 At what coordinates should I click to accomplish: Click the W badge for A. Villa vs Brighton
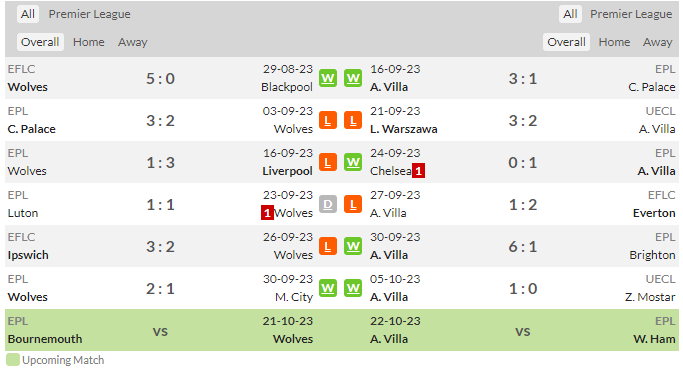(353, 247)
